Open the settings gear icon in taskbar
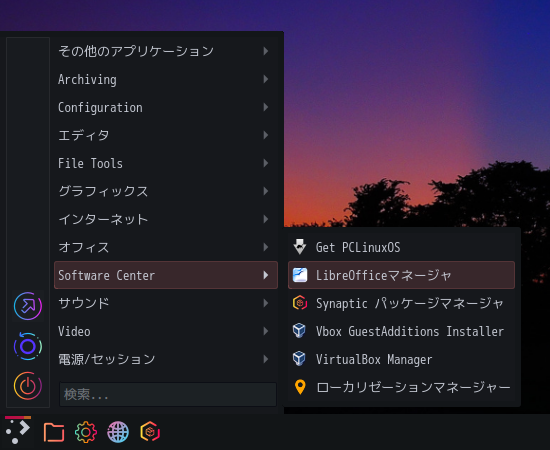The image size is (550, 450). coord(86,432)
